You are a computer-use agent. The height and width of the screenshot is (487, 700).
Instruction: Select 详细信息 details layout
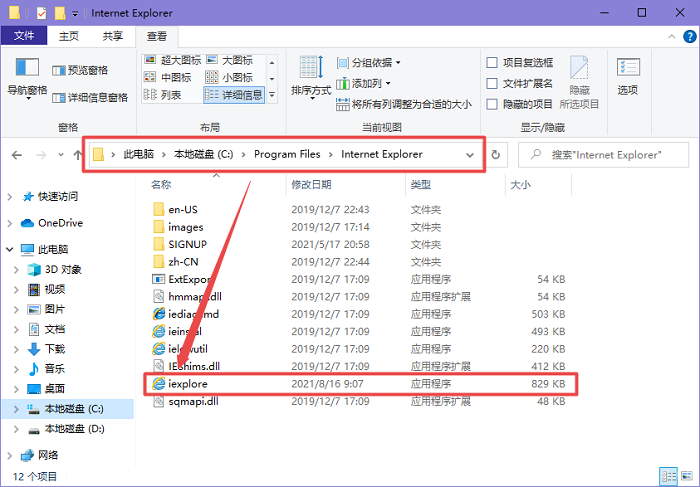[x=234, y=95]
